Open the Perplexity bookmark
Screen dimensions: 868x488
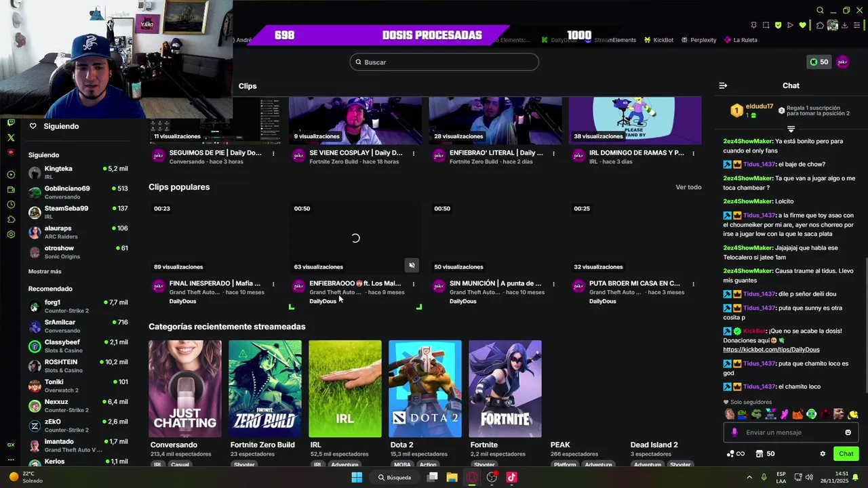point(698,40)
